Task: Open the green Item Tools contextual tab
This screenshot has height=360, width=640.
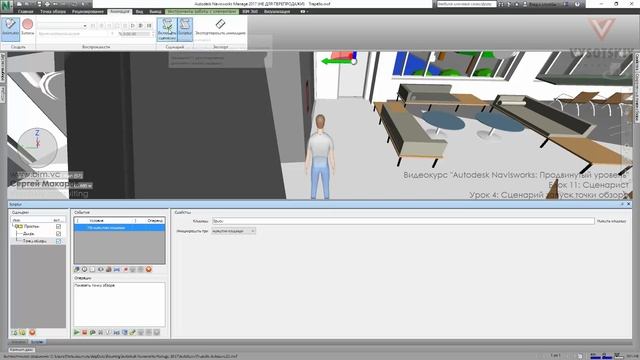Action: [x=202, y=11]
